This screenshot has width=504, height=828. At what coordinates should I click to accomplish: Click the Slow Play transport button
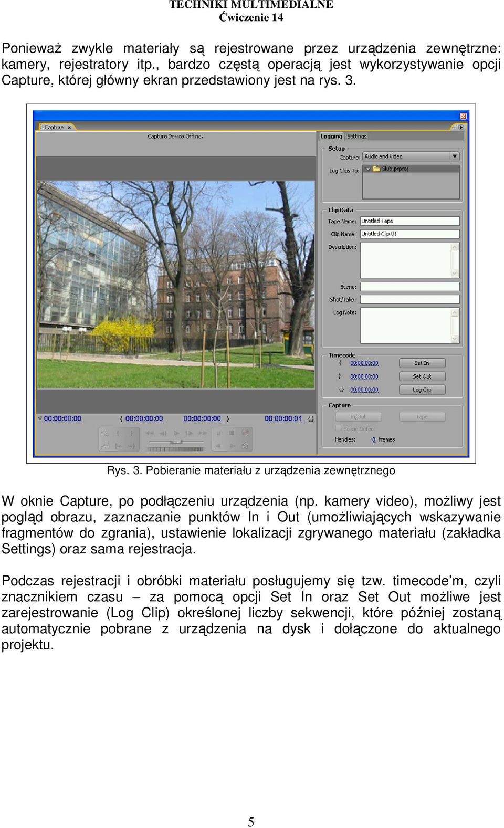(x=232, y=446)
